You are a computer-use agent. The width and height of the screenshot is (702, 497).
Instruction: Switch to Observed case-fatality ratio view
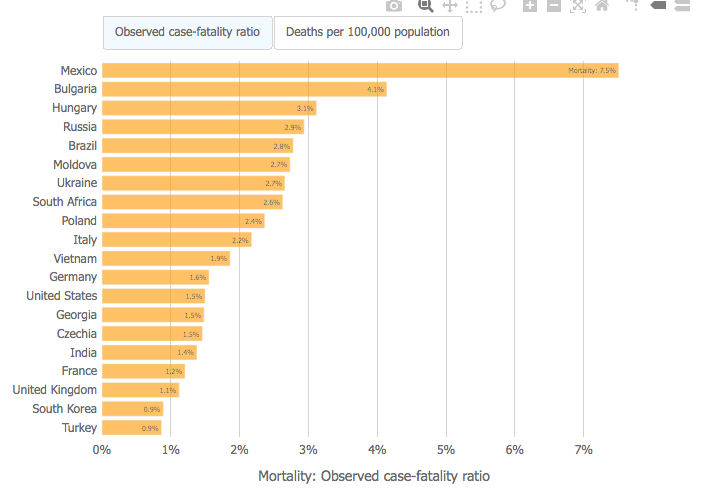point(187,32)
